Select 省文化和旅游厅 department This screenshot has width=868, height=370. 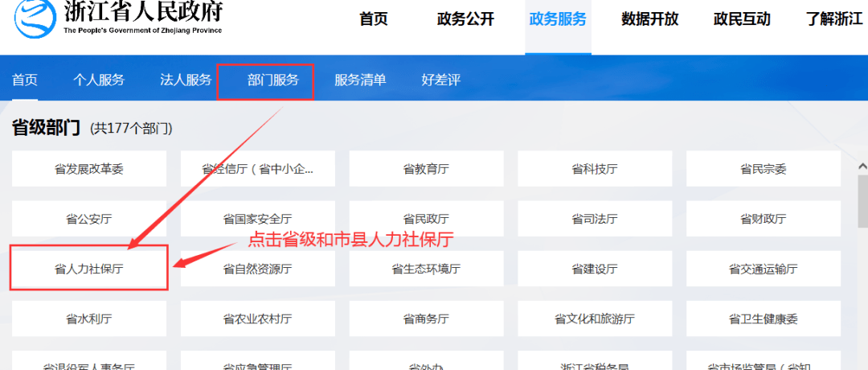coord(595,319)
